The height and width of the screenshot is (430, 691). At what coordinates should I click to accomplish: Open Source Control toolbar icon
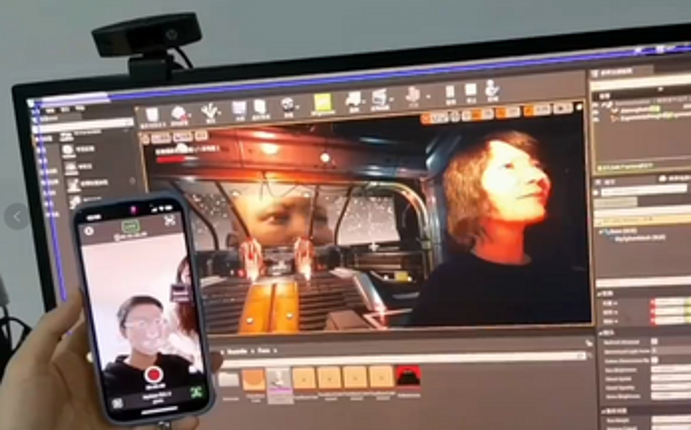(x=178, y=114)
